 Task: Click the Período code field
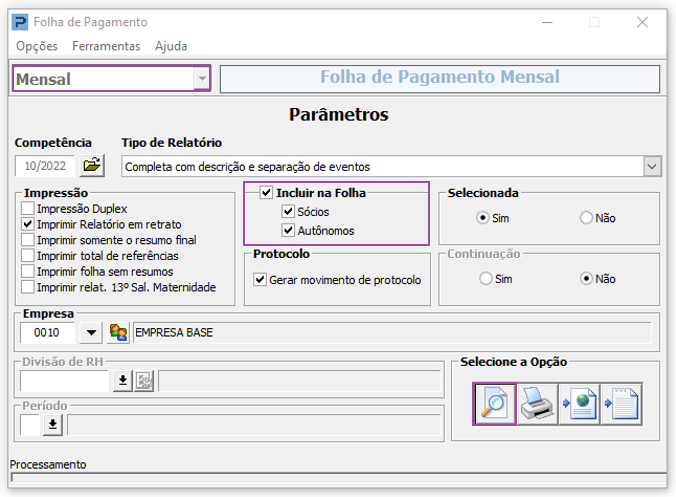pyautogui.click(x=30, y=425)
